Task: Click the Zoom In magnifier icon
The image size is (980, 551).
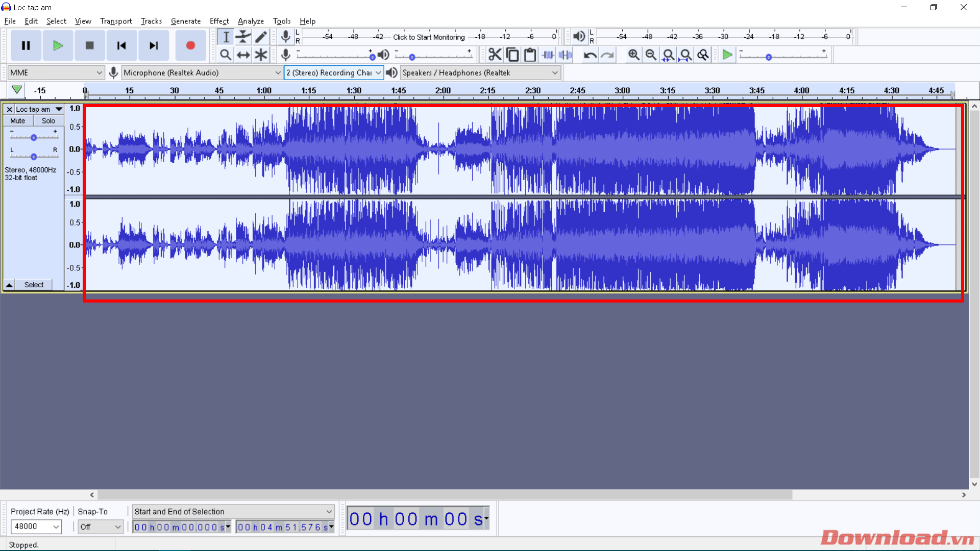Action: point(633,55)
